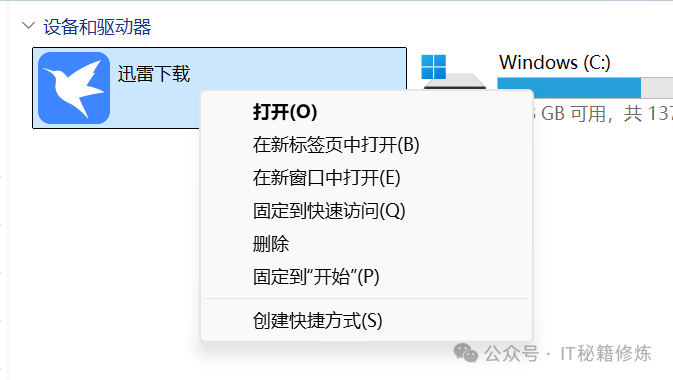Collapse the 设备和驱动器 section chevron
The image size is (673, 380).
pyautogui.click(x=28, y=26)
